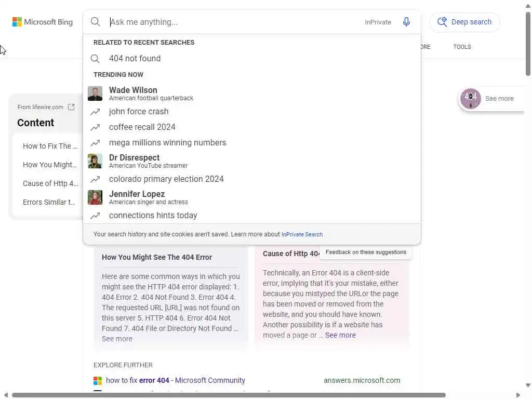Click the 404 circular image thumbnail
The width and height of the screenshot is (532, 399).
point(470,99)
